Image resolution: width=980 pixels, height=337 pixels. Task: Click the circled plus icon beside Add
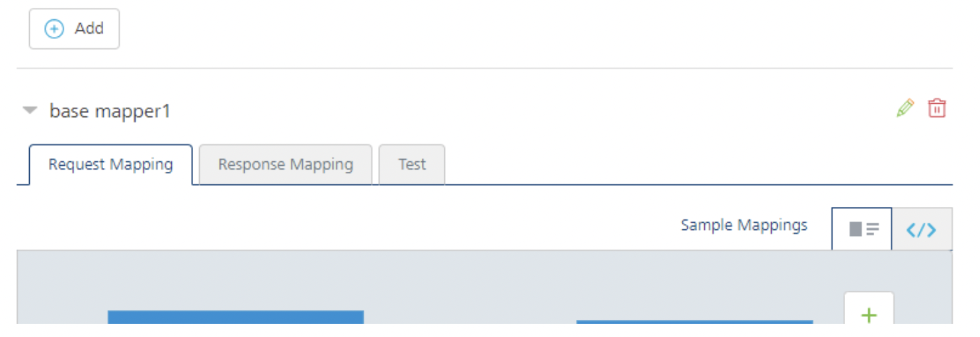pyautogui.click(x=54, y=29)
